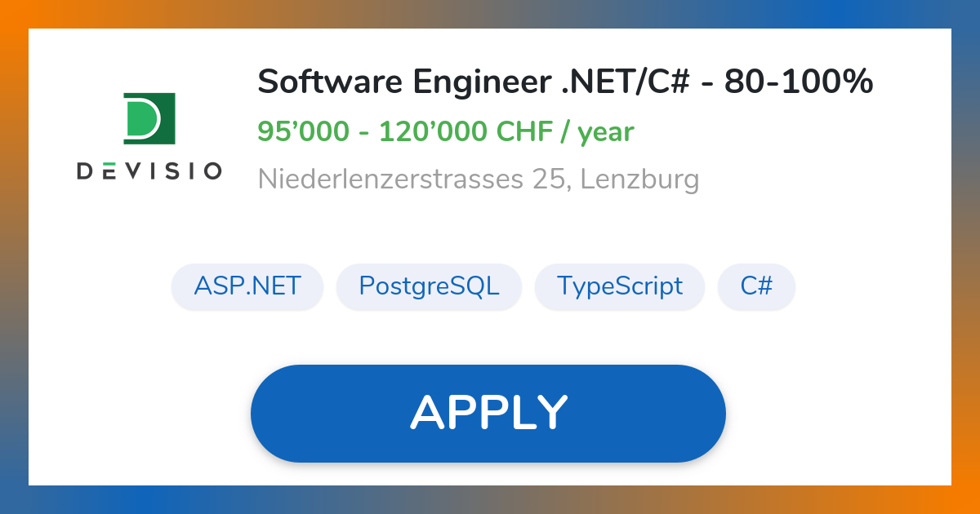Click the 95'000 - 120'000 CHF range
This screenshot has width=980, height=514.
(446, 131)
